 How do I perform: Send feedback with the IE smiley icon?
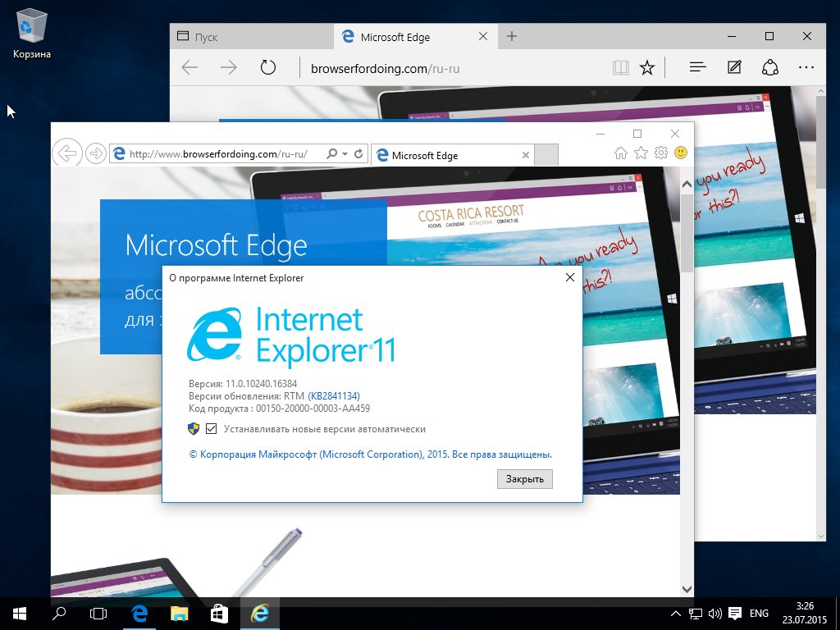click(680, 153)
